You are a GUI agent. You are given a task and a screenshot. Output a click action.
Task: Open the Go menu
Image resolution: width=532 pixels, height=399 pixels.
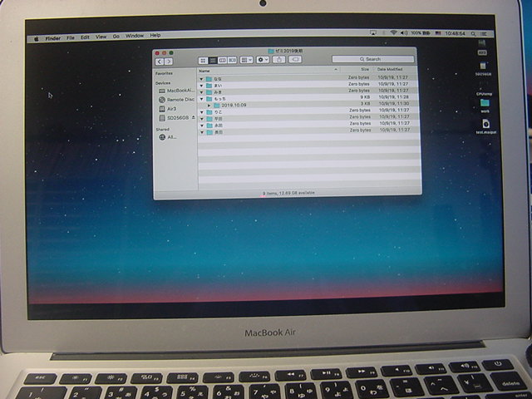point(116,37)
